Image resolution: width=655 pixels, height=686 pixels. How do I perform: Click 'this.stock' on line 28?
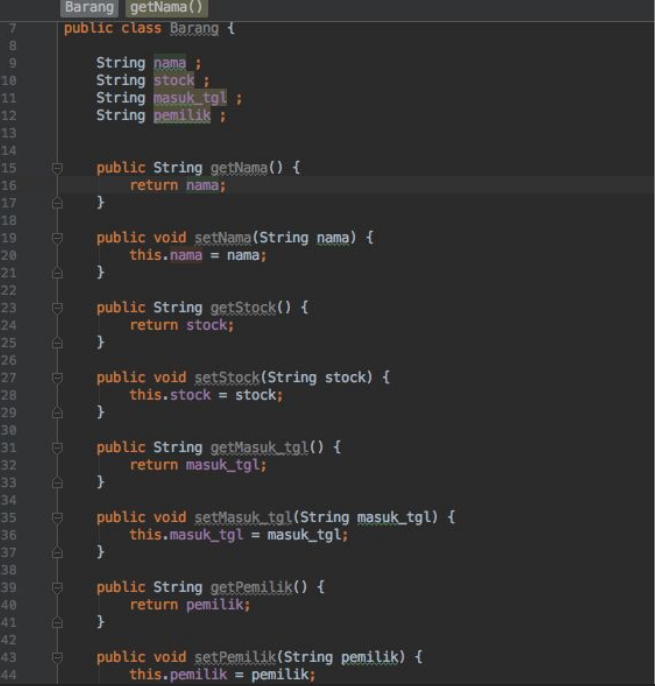click(170, 395)
